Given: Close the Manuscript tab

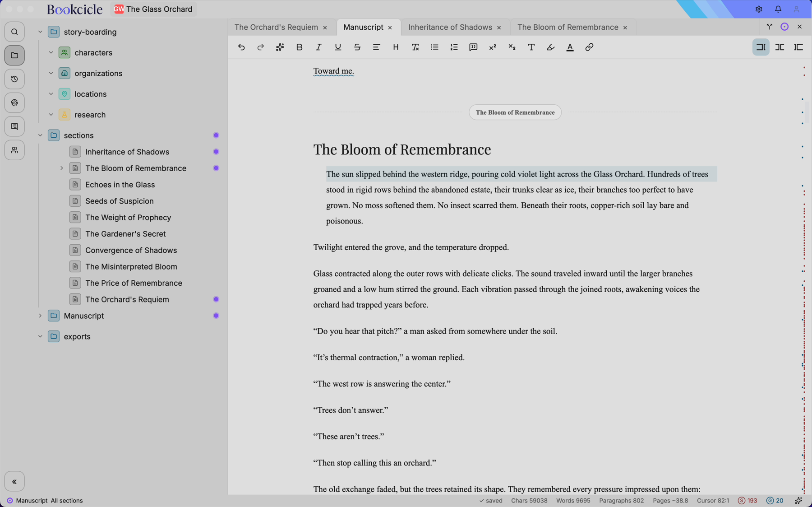Looking at the screenshot, I should pos(390,28).
